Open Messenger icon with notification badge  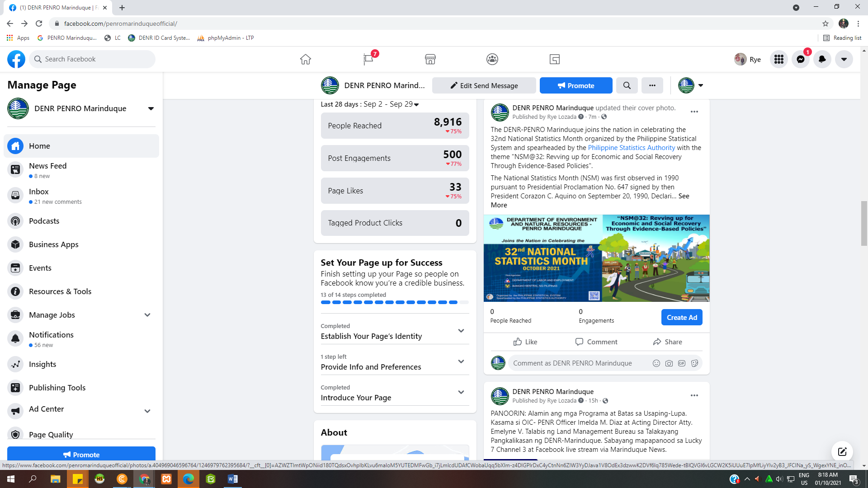[x=800, y=59]
